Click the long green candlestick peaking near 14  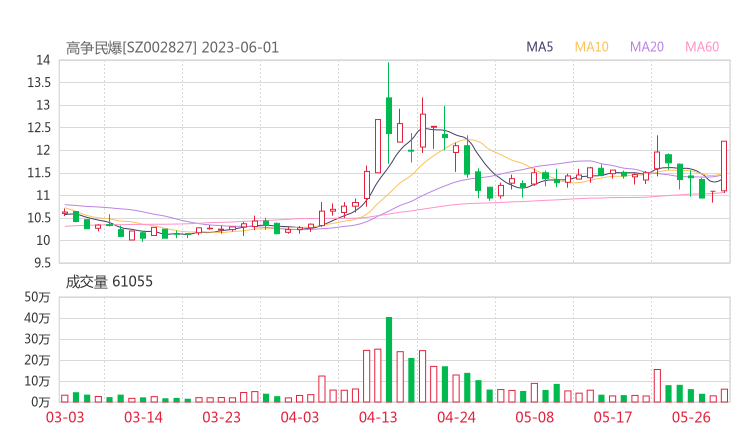point(389,113)
